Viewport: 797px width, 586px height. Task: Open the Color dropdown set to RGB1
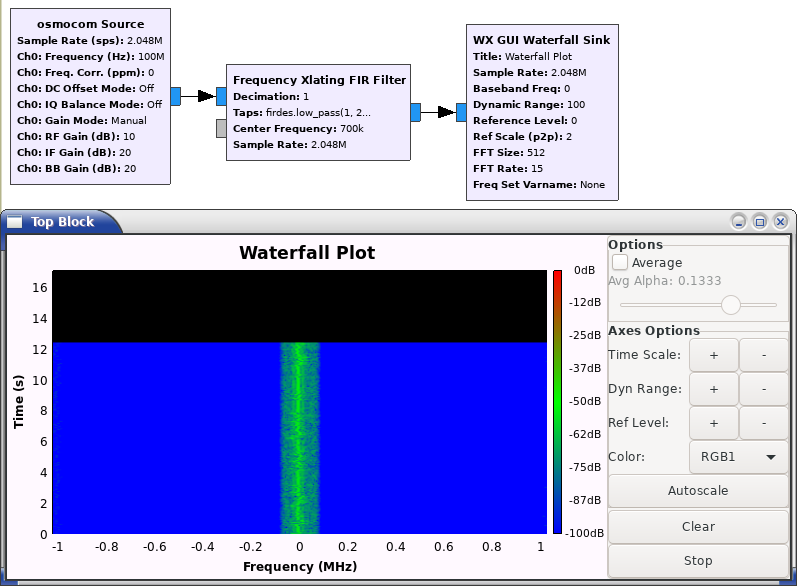[x=738, y=457]
